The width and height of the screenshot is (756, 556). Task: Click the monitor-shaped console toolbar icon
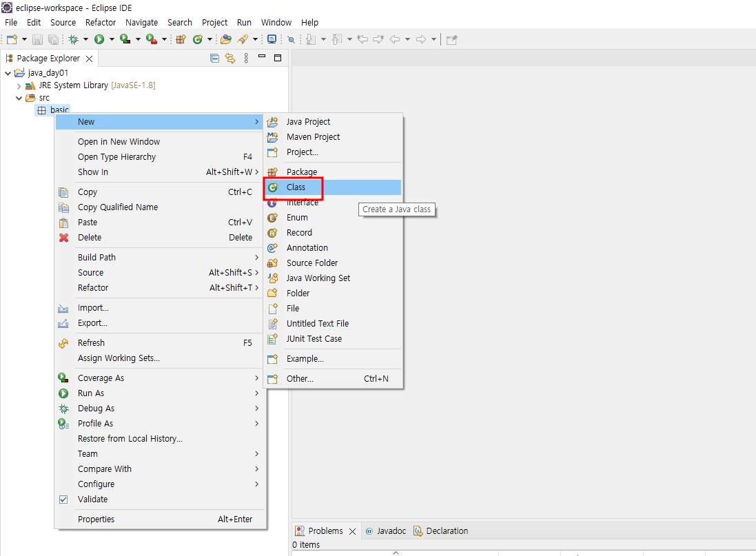272,39
